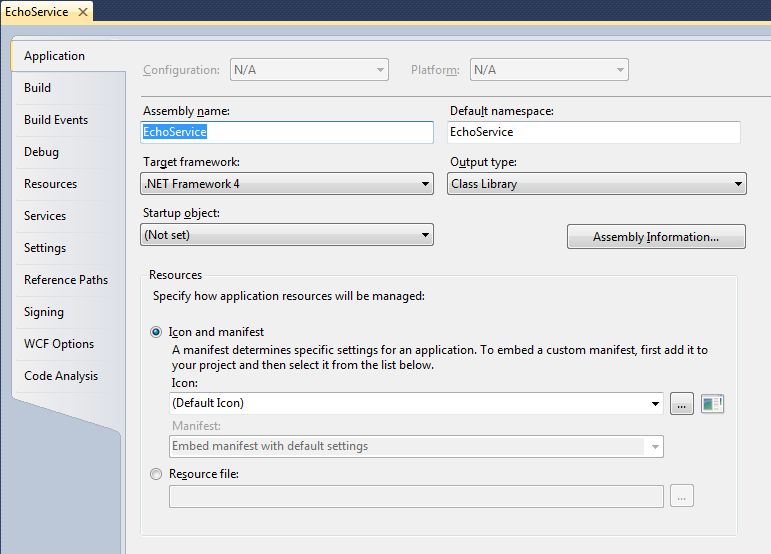This screenshot has height=554, width=771.
Task: Close the EchoService document tab
Action: [82, 12]
